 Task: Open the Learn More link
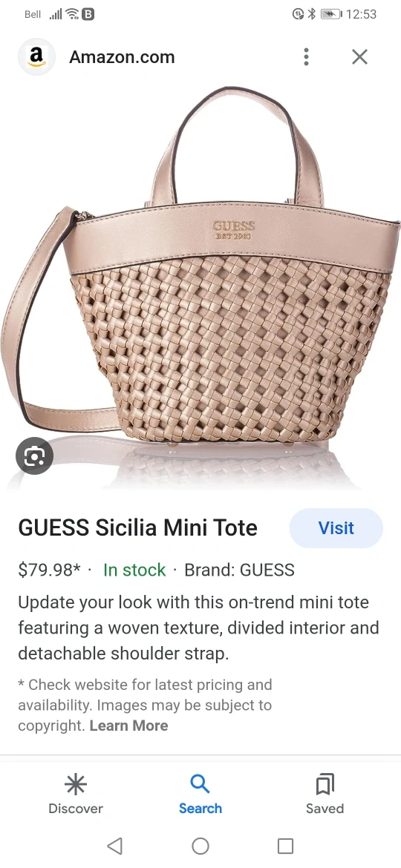coord(128,725)
